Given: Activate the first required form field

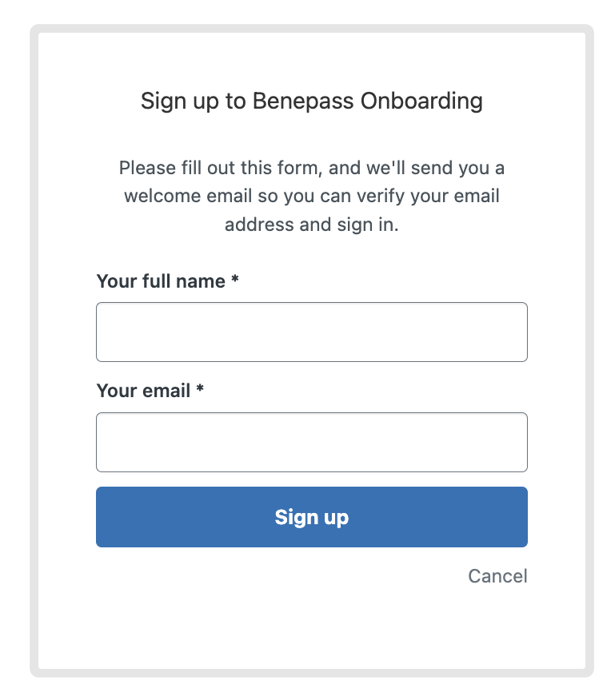Looking at the screenshot, I should pos(311,332).
